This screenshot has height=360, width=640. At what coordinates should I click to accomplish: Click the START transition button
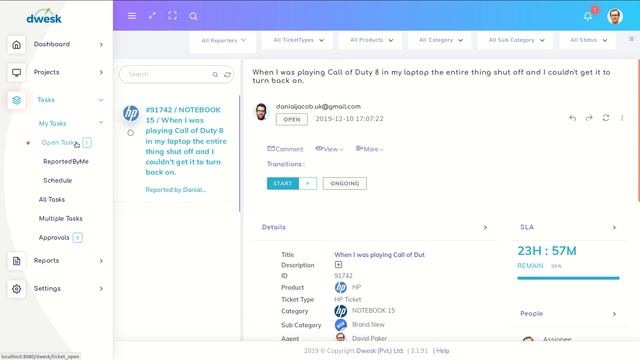pos(283,184)
